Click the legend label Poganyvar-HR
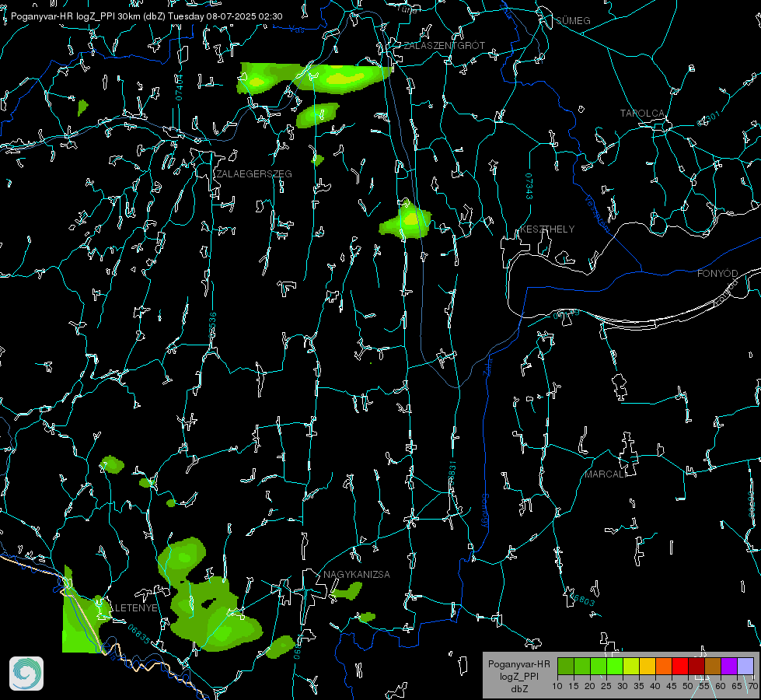This screenshot has height=700, width=761. [x=518, y=664]
